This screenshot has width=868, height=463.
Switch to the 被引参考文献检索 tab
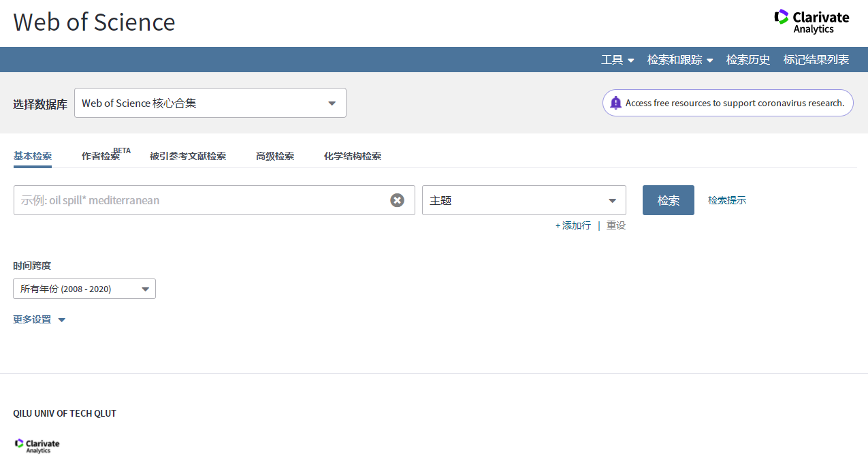click(188, 156)
